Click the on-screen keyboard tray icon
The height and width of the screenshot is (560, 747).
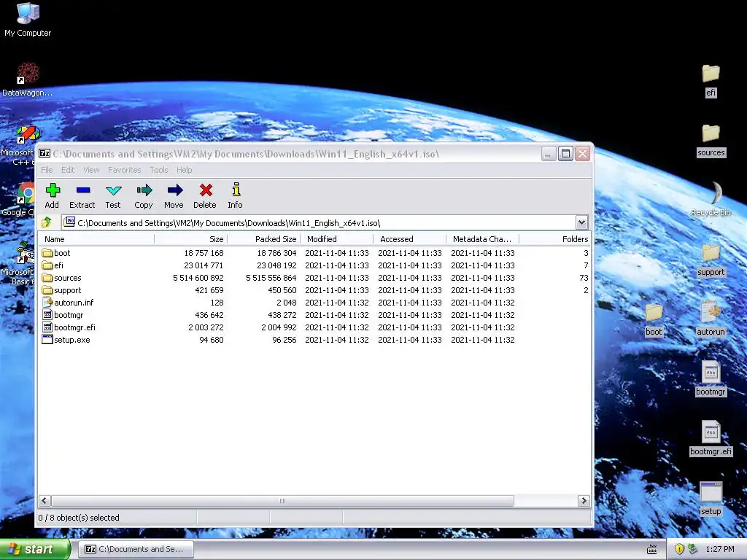tap(652, 550)
